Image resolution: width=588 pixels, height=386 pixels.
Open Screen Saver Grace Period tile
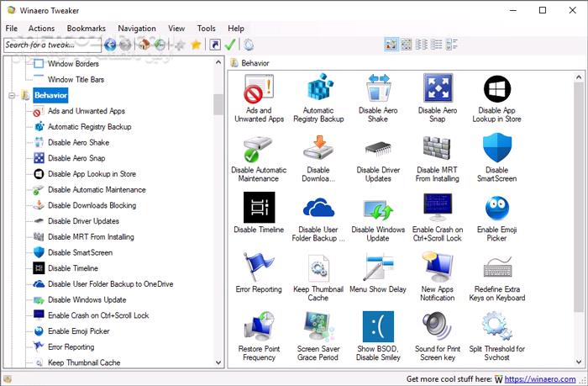318,336
